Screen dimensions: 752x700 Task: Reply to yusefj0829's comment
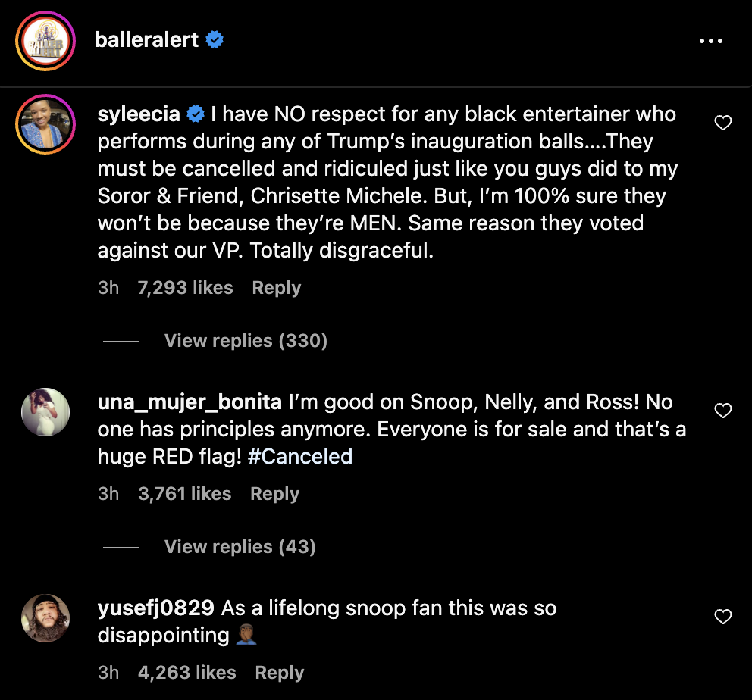point(279,672)
